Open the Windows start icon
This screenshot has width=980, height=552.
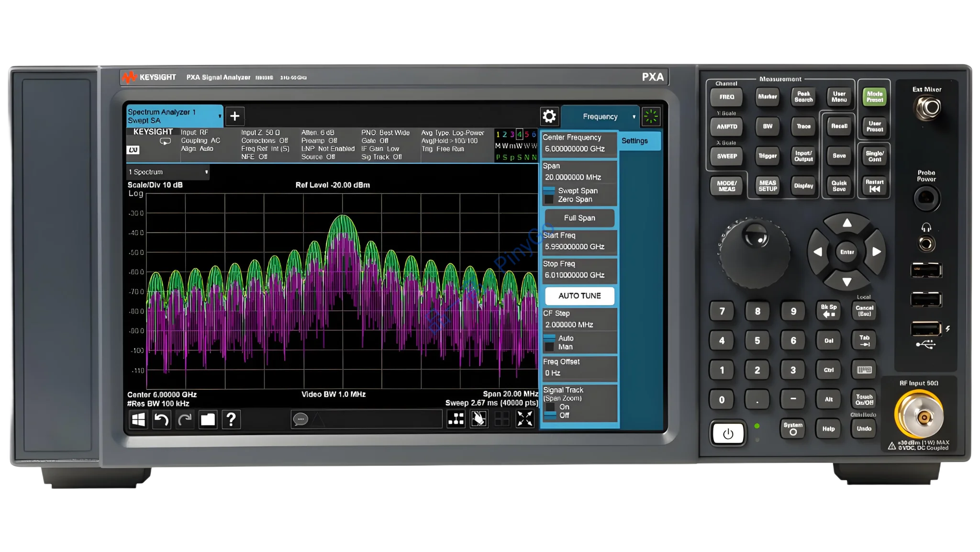[x=139, y=420]
